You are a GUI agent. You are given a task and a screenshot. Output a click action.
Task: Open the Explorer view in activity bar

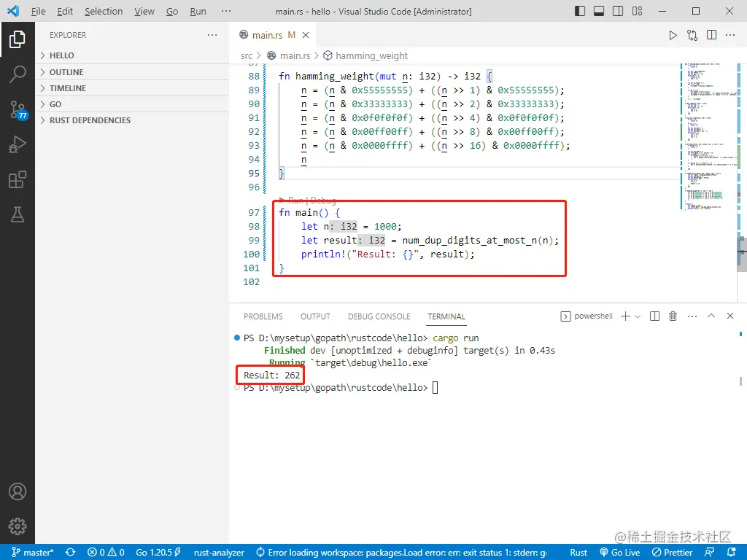click(x=18, y=39)
